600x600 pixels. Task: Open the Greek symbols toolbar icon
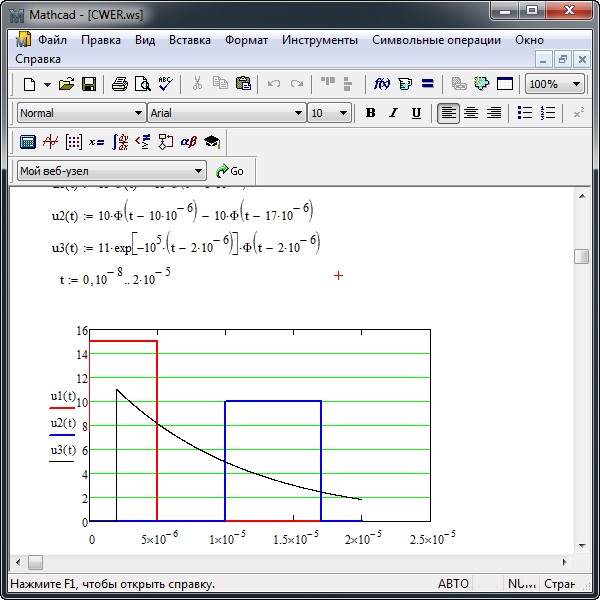[188, 142]
